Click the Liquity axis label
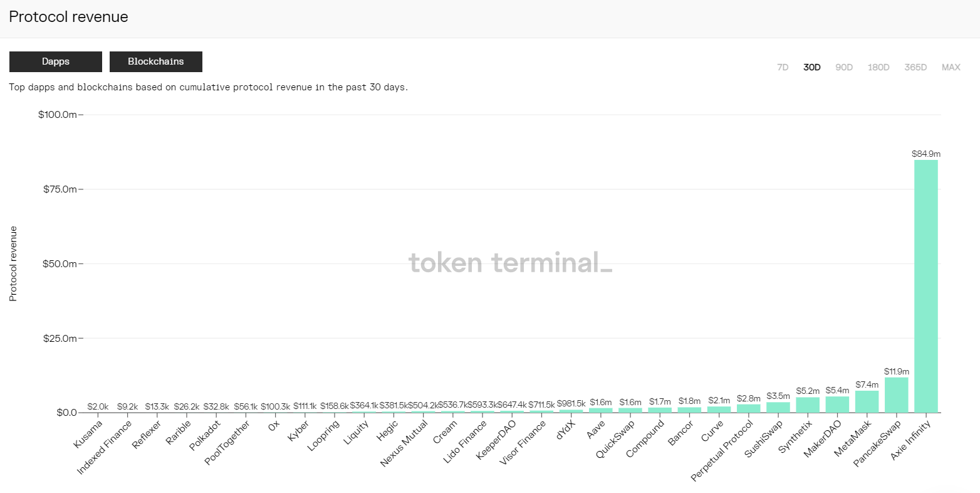 [x=356, y=432]
